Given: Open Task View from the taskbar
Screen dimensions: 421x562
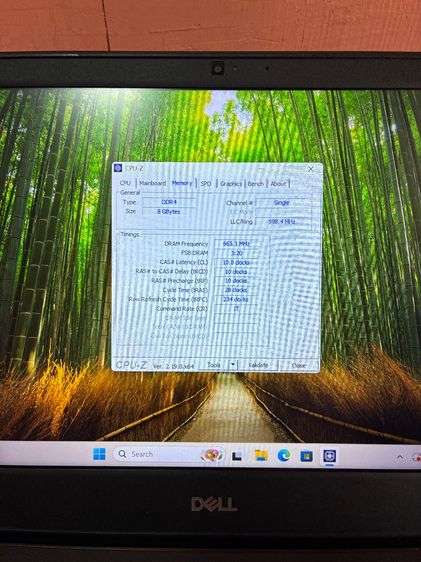Looking at the screenshot, I should pyautogui.click(x=236, y=456).
